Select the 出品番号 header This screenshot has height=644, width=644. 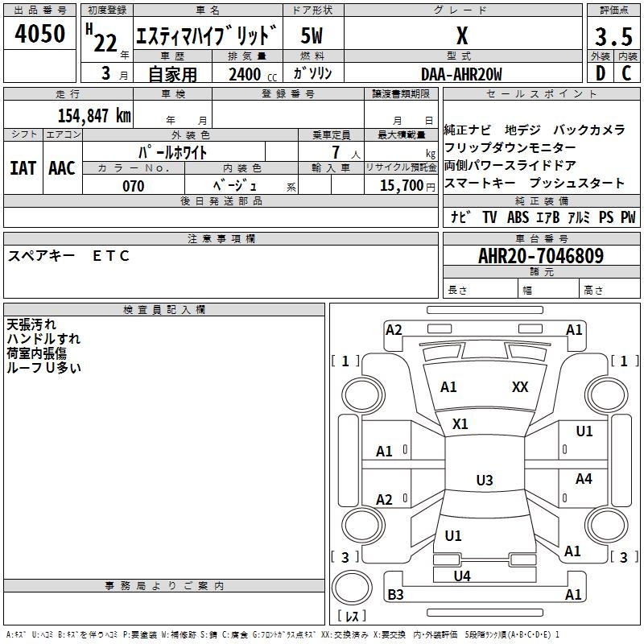click(39, 10)
